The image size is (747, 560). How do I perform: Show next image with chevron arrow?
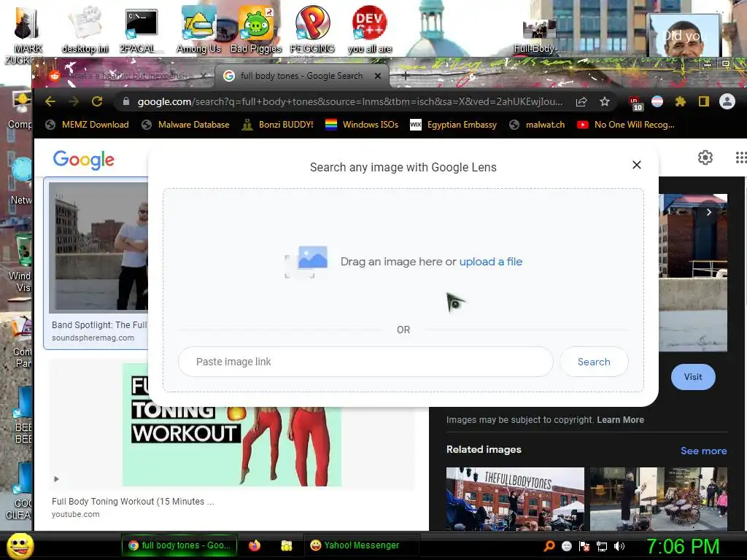709,212
